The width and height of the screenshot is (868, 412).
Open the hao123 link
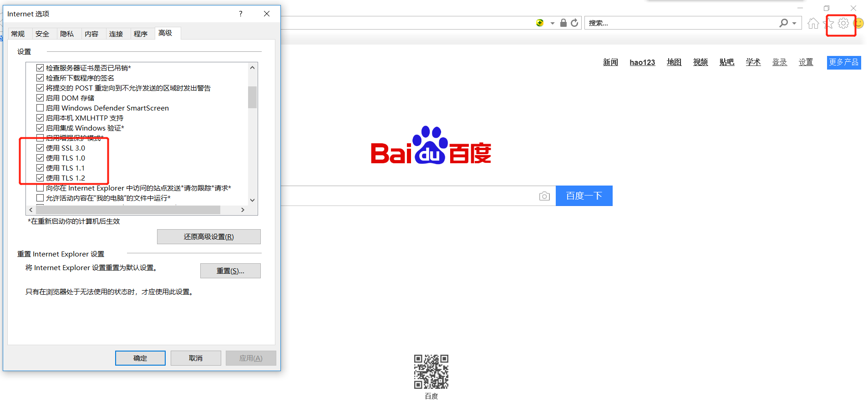[x=642, y=62]
